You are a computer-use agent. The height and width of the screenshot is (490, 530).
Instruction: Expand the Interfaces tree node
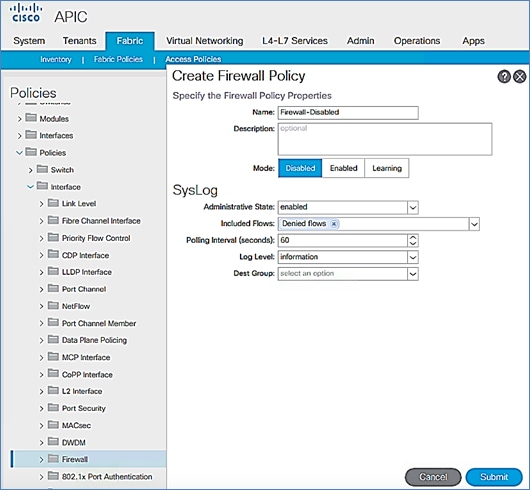pyautogui.click(x=19, y=136)
